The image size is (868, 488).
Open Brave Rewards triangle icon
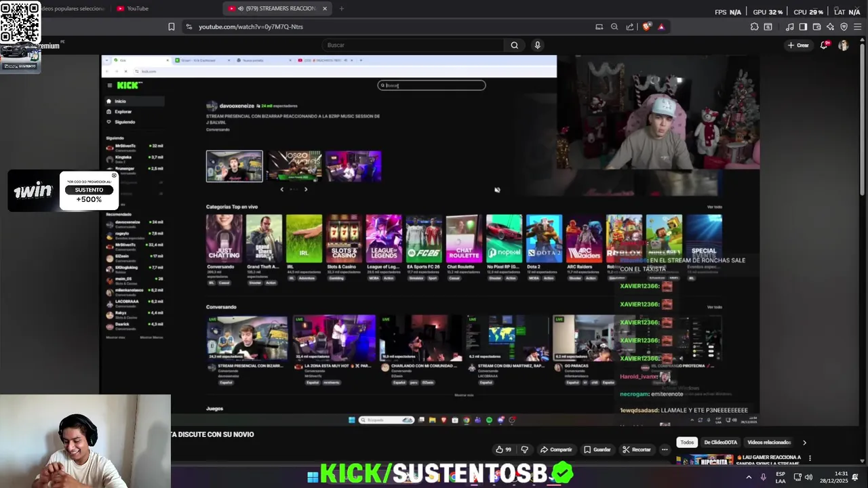point(661,26)
